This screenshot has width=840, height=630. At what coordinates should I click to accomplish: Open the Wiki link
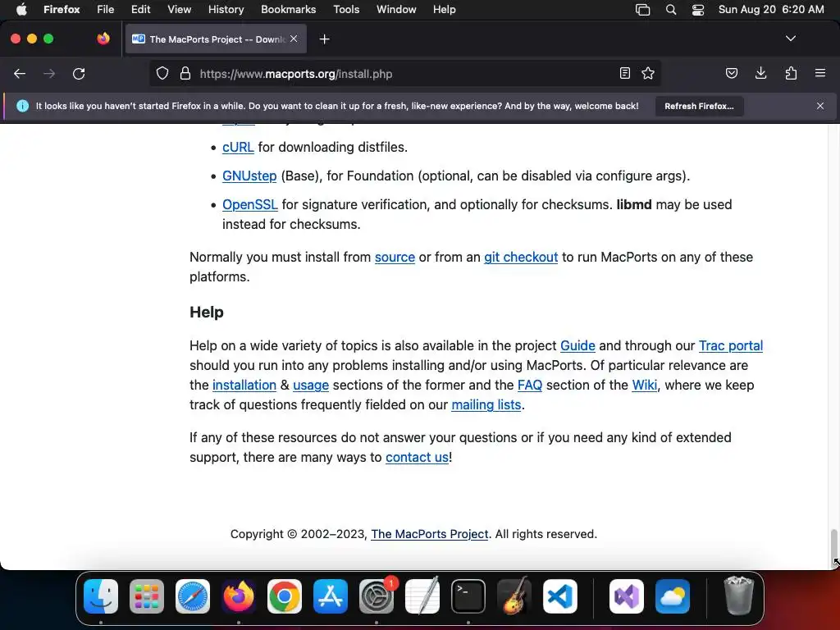click(x=645, y=386)
